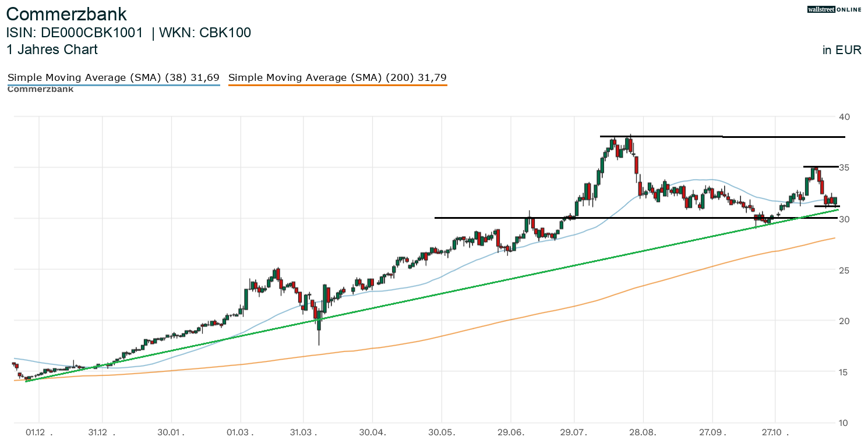Click the price axis label 30
This screenshot has width=868, height=437.
[x=845, y=219]
